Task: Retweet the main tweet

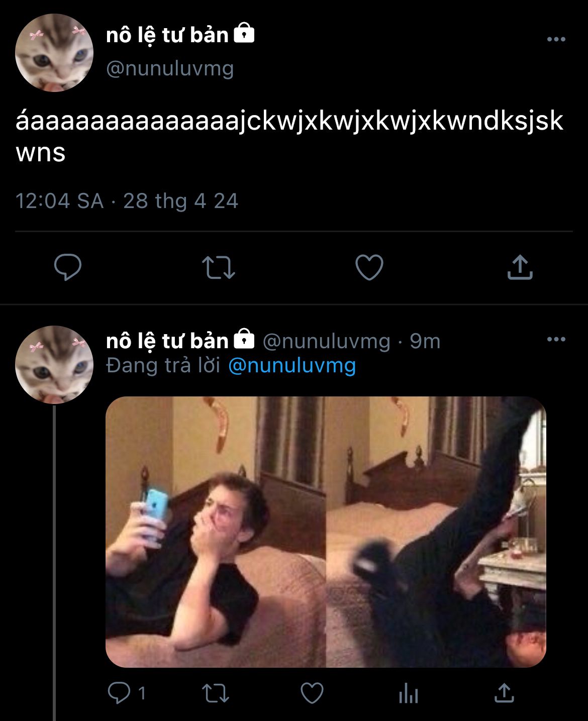Action: 218,267
